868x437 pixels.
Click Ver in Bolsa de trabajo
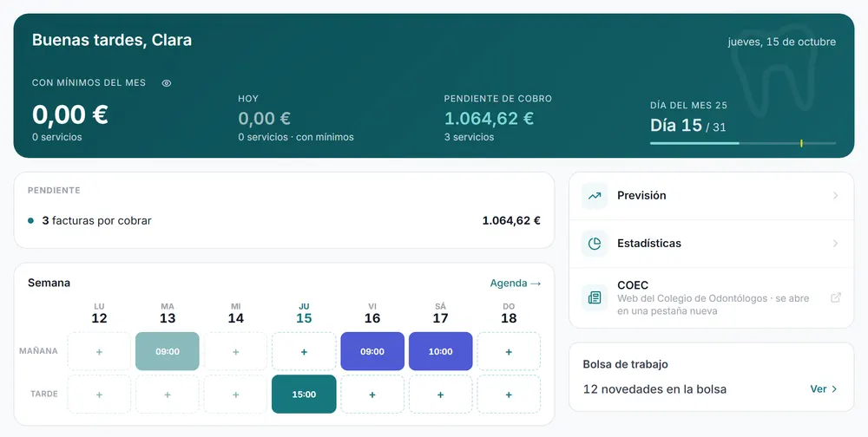[823, 388]
